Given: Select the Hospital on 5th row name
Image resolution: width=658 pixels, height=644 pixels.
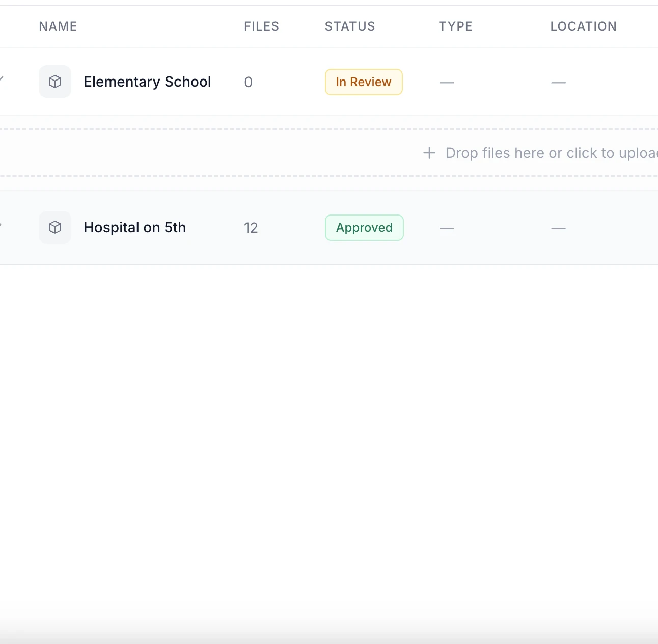Looking at the screenshot, I should click(134, 227).
